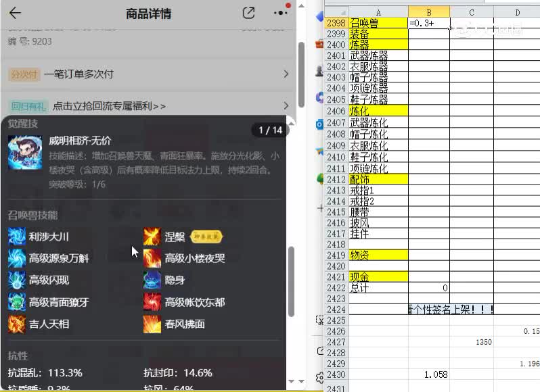The height and width of the screenshot is (392, 540).
Task: Select the yellow 配饰 cell
Action: point(378,179)
